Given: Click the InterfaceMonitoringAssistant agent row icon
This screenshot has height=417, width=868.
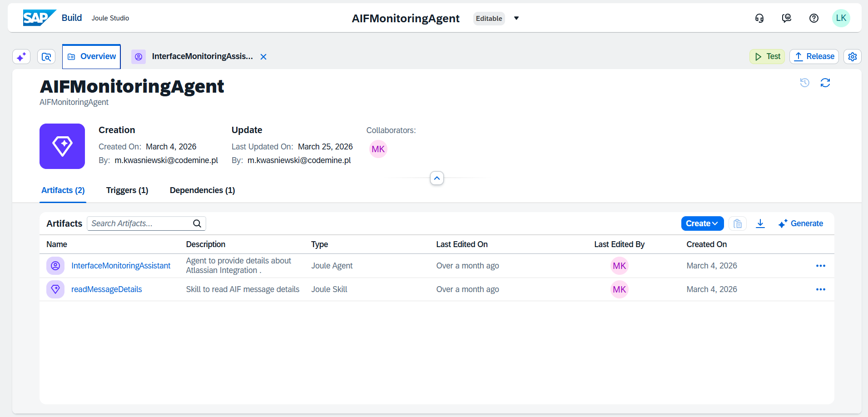Looking at the screenshot, I should 55,266.
